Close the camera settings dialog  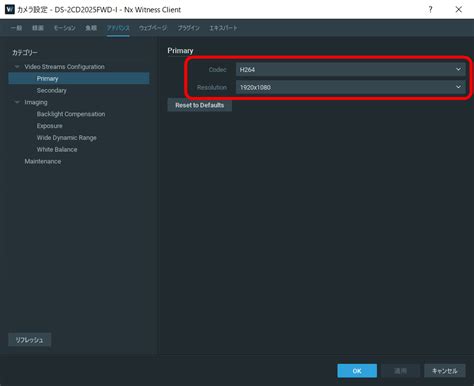(x=459, y=9)
